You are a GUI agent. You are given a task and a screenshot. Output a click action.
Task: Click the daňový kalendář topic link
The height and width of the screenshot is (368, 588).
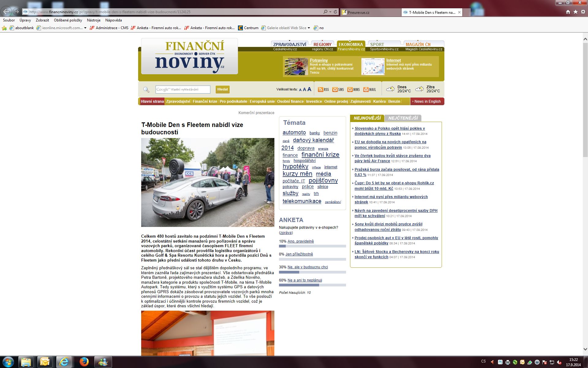point(313,140)
